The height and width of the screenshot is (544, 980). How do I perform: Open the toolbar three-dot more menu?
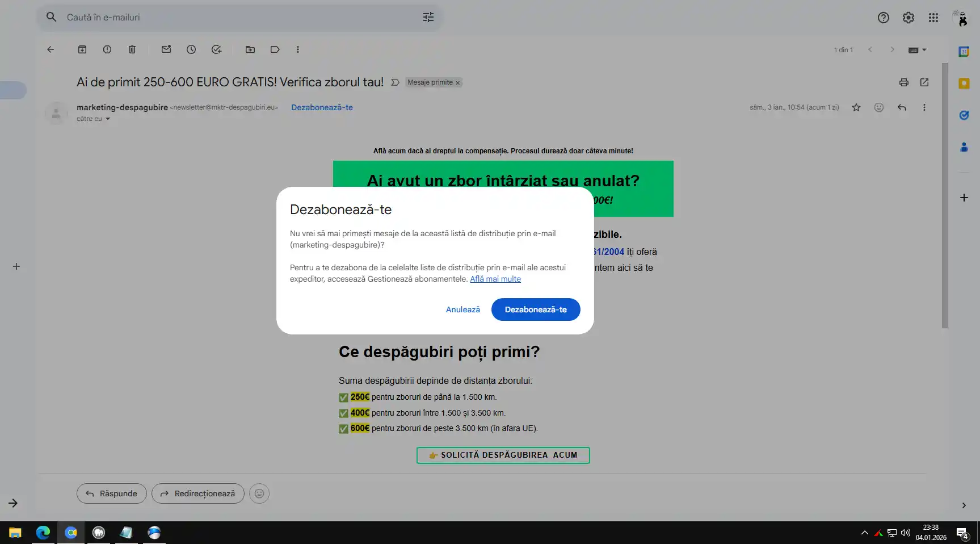tap(297, 49)
